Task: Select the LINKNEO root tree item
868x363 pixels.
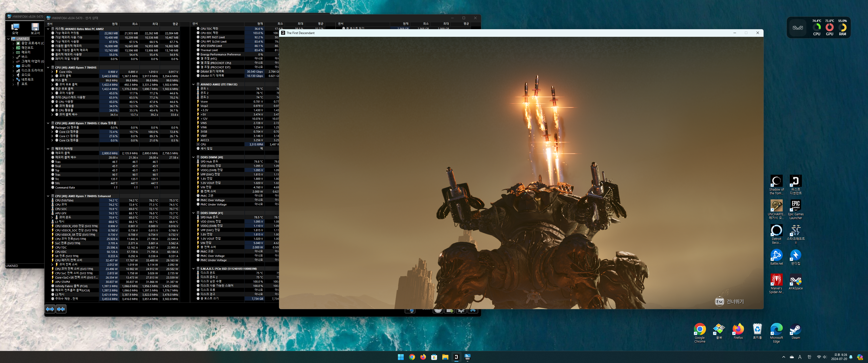Action: [23, 39]
